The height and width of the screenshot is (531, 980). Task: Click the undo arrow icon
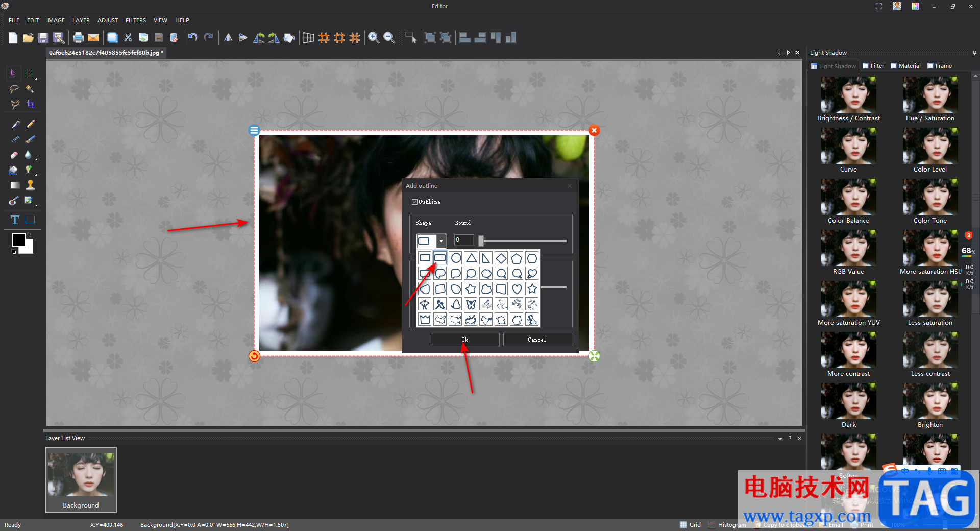[x=192, y=37]
